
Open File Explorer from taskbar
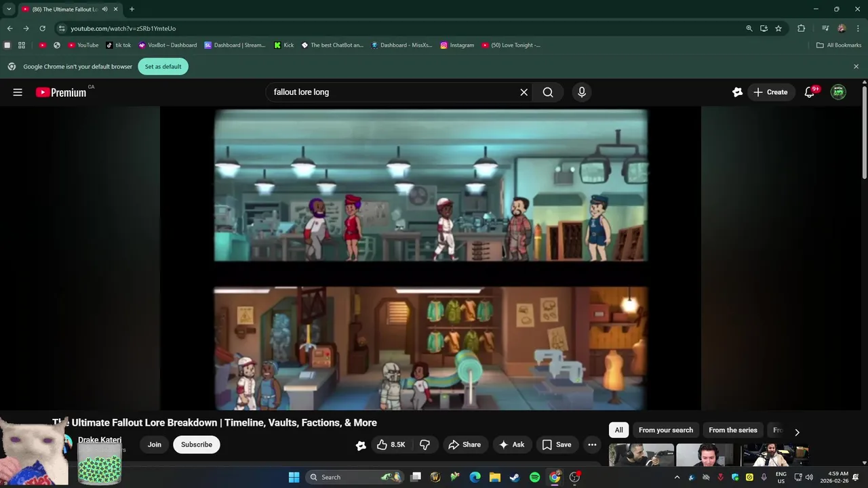click(495, 477)
